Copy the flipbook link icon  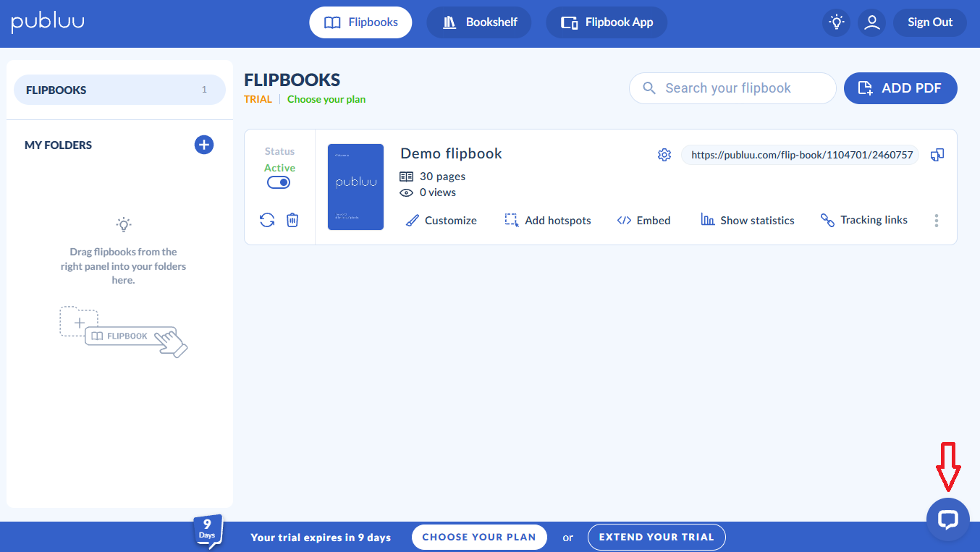(937, 155)
